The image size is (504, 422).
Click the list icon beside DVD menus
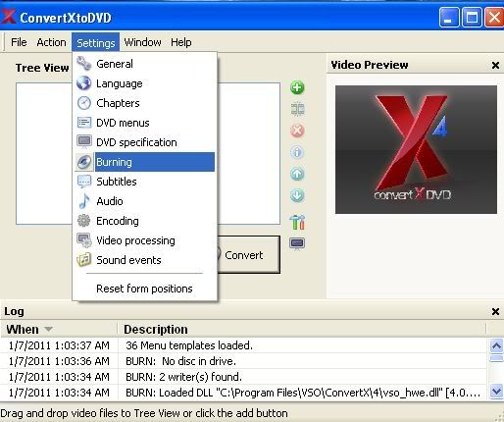pyautogui.click(x=84, y=123)
